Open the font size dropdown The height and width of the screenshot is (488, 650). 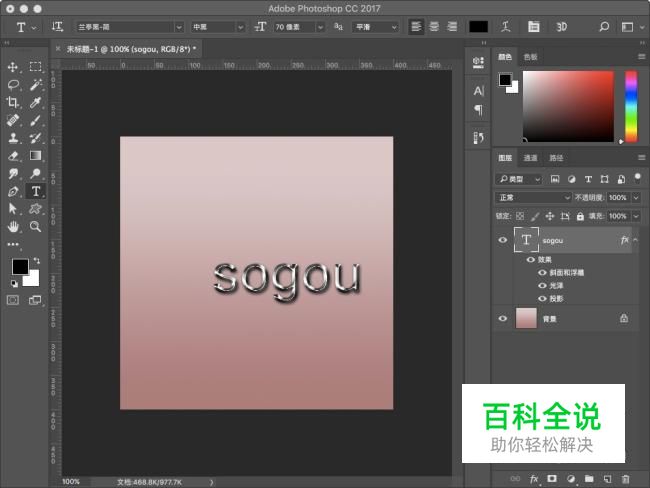[320, 27]
